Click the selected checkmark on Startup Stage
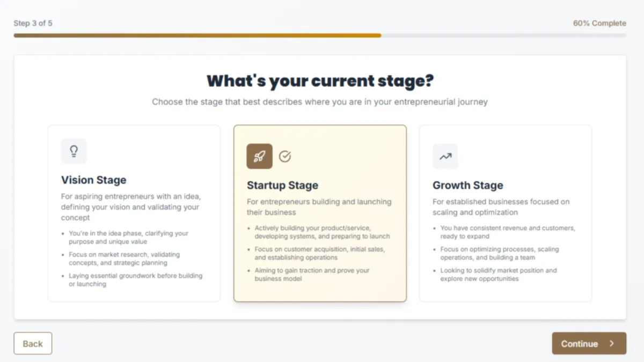644x362 pixels. [x=285, y=157]
